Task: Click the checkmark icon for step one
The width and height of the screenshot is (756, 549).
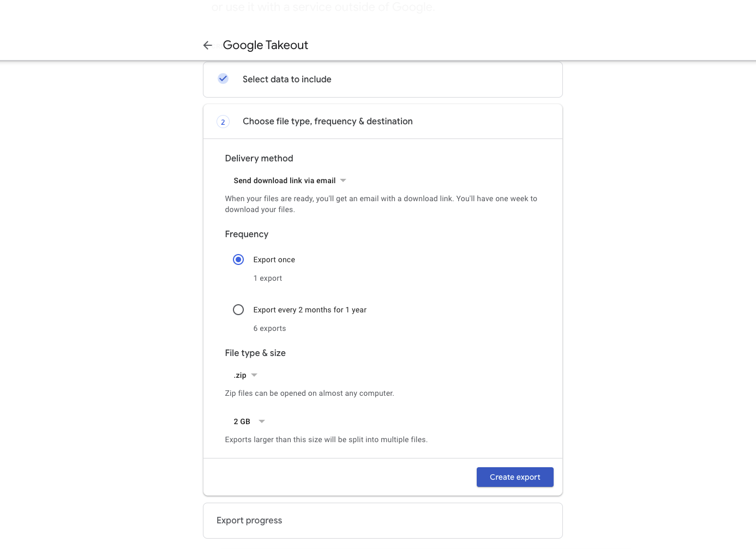Action: (223, 79)
